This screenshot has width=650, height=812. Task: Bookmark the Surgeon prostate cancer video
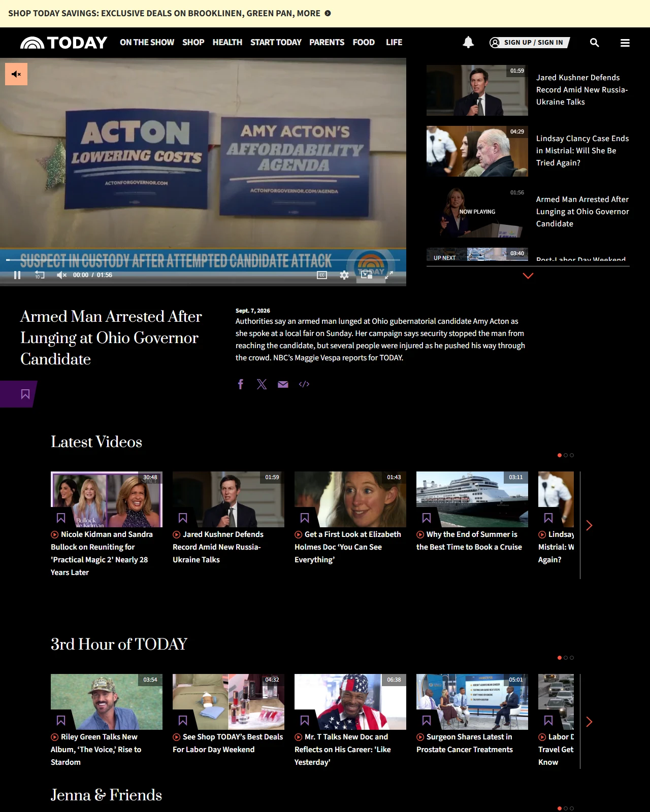click(427, 721)
